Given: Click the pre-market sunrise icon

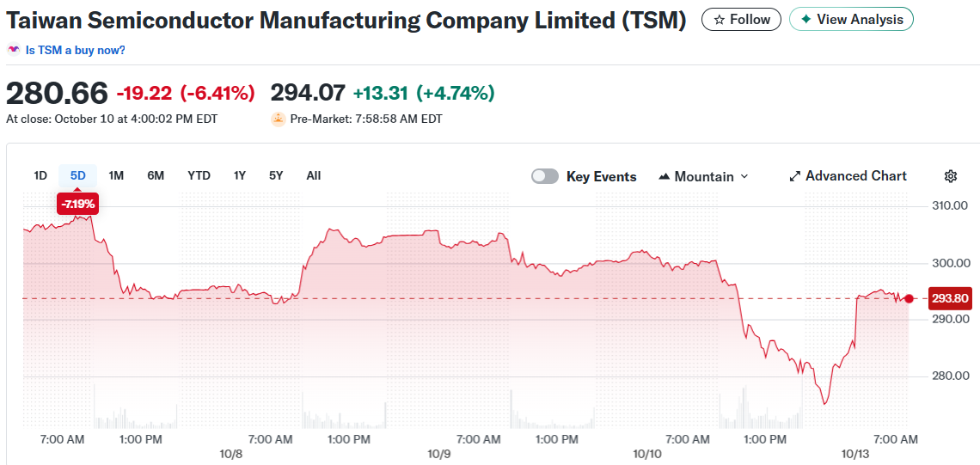Looking at the screenshot, I should (x=278, y=119).
